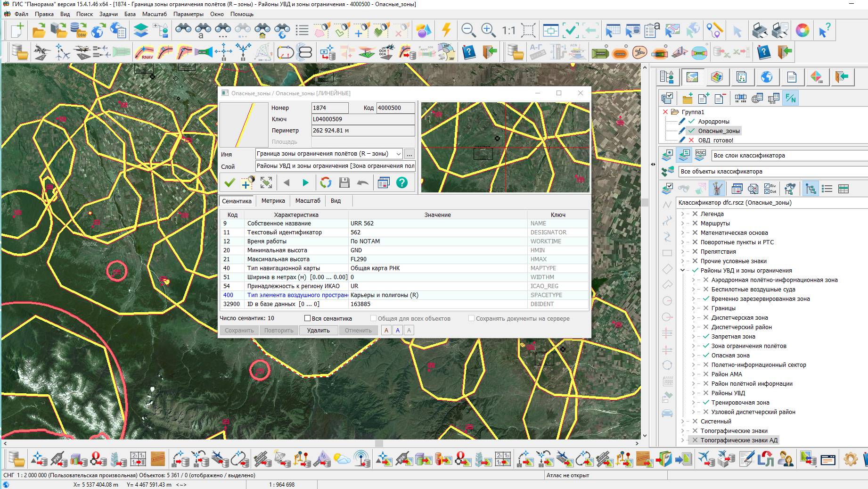Expand the 'Маршруты' classifier node
Screen dimensions: 868x489
point(682,223)
